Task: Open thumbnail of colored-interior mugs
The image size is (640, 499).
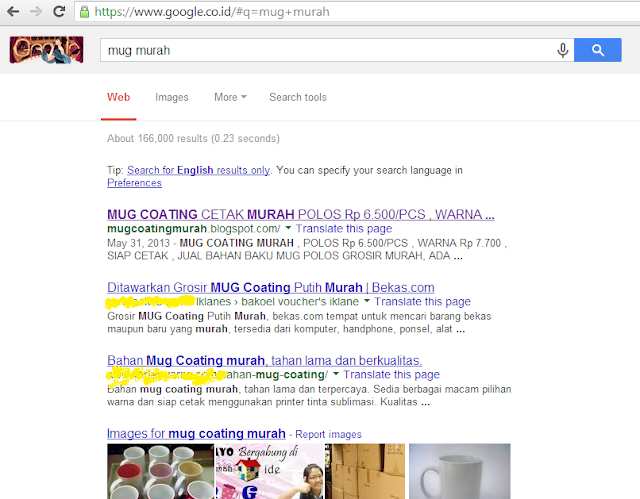Action: pos(160,471)
